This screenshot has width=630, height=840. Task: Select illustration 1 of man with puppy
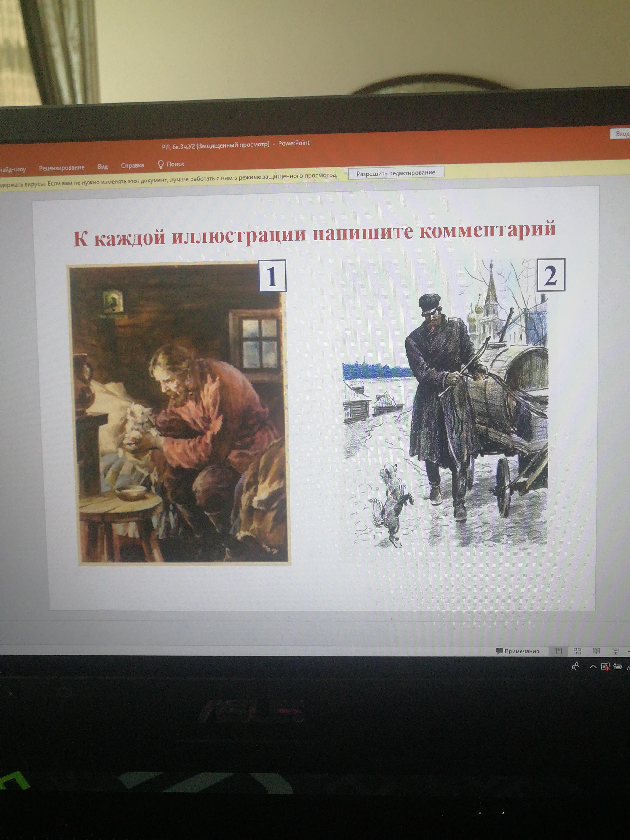[179, 413]
